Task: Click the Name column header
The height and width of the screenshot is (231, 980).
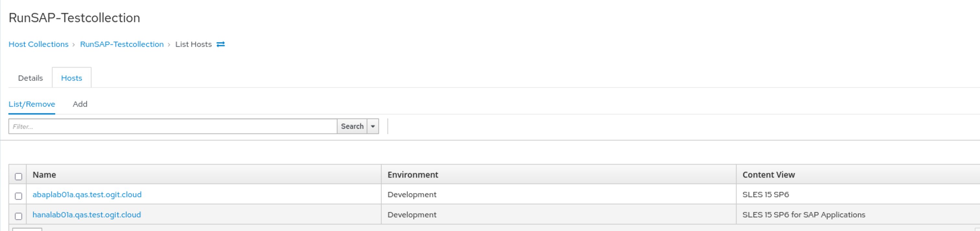Action: 44,175
